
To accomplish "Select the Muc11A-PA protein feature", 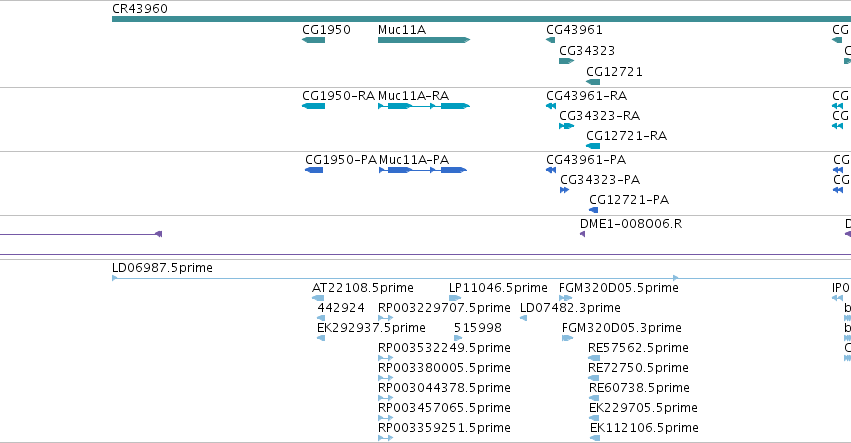I will tap(423, 170).
